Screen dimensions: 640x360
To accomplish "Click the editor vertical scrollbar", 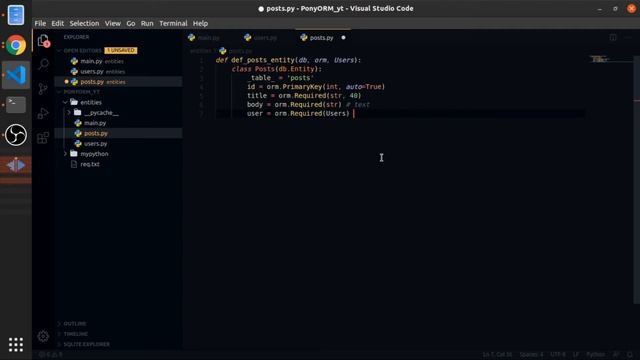I will pos(636,180).
